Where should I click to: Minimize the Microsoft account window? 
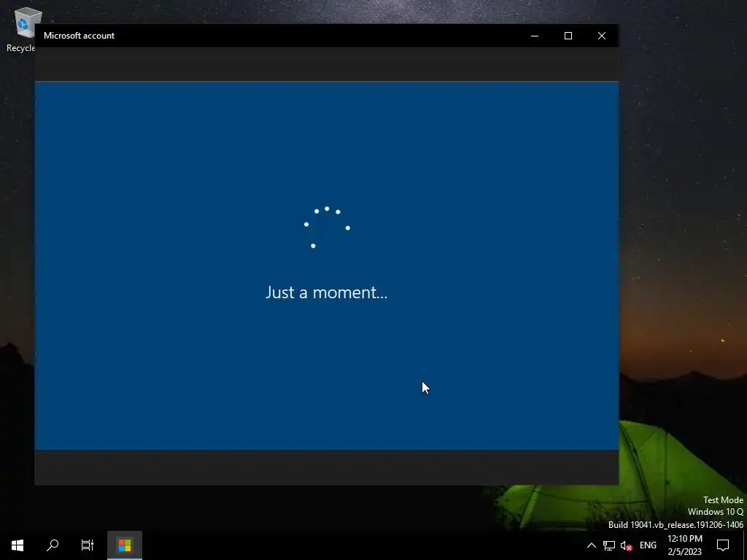(535, 36)
